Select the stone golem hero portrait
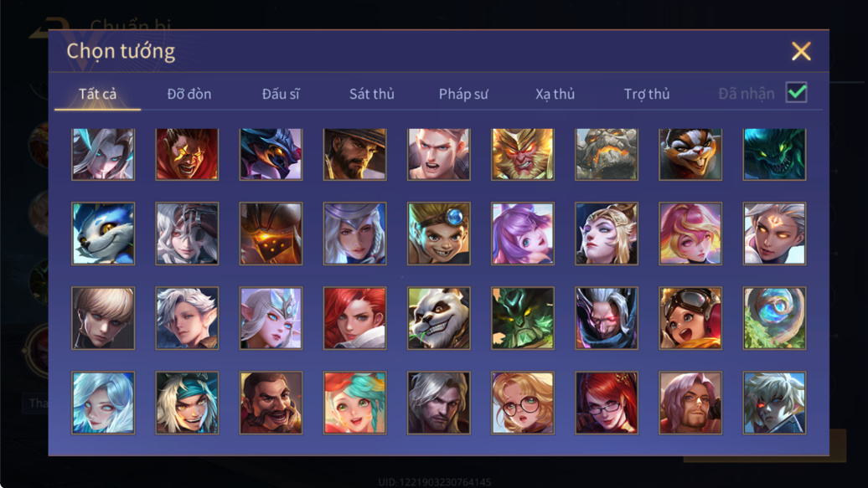868x488 pixels. (606, 154)
